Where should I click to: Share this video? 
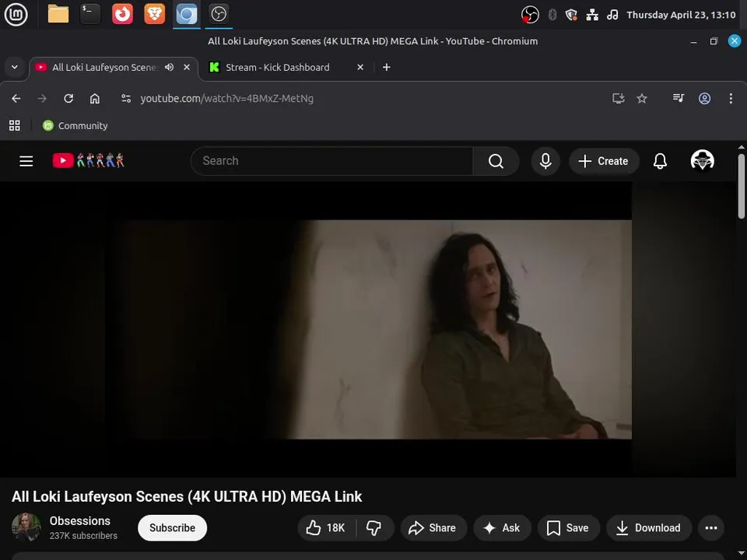click(433, 527)
